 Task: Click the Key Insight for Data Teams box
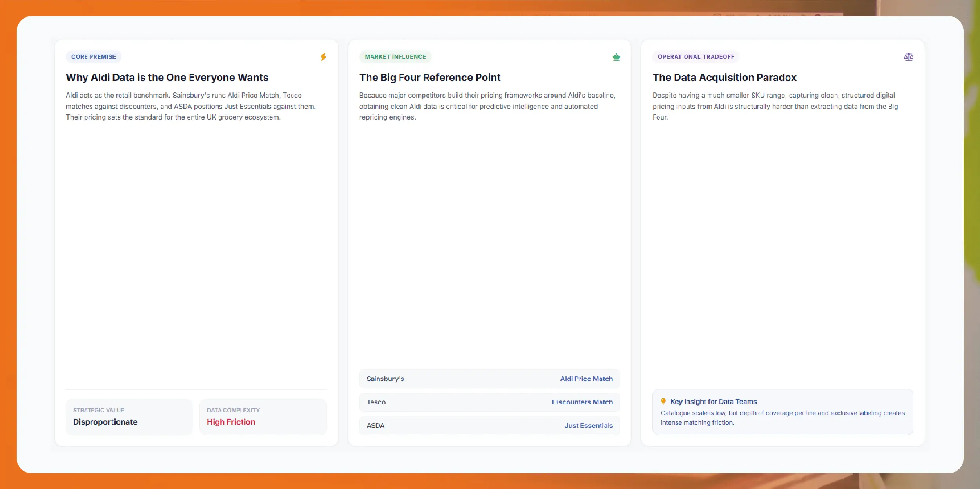click(x=783, y=412)
